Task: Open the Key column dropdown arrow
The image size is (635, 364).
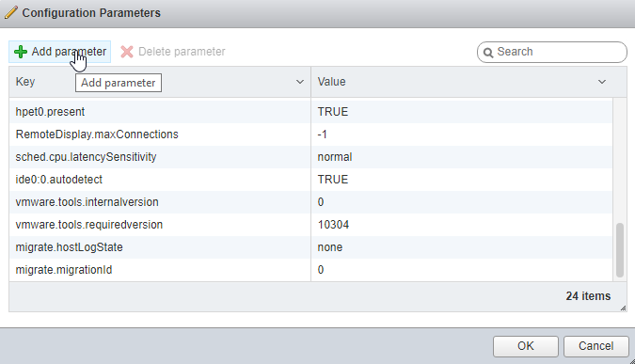Action: pos(300,82)
